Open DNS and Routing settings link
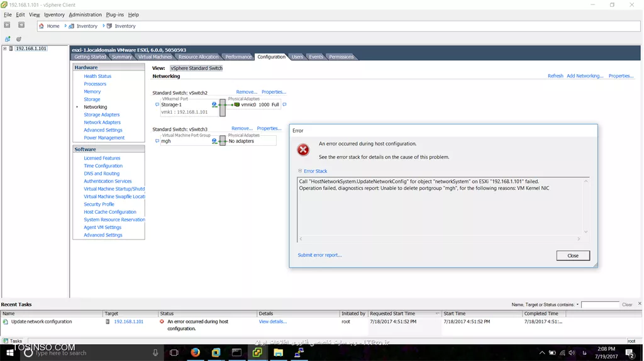Viewport: 644px width, 361px height. pyautogui.click(x=101, y=174)
